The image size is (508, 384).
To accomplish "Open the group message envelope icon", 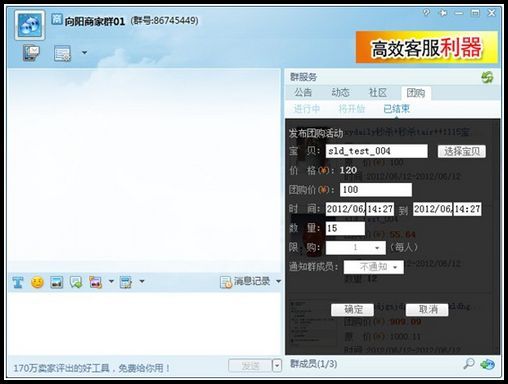I will 32,53.
